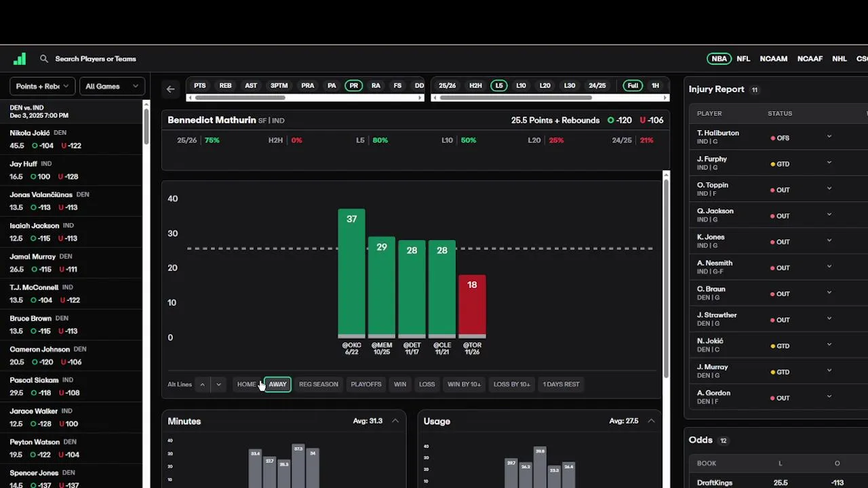This screenshot has width=868, height=488.
Task: Select the NBA league tab
Action: (x=719, y=59)
